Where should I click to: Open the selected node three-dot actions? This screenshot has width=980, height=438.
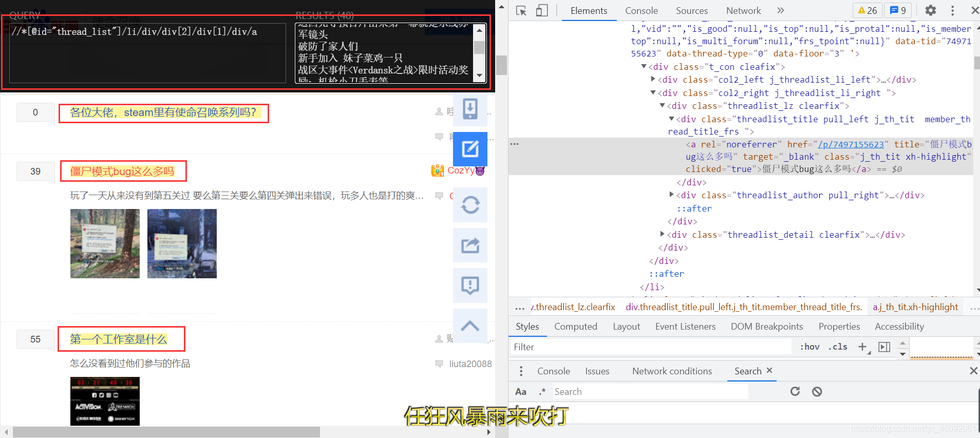[x=514, y=144]
